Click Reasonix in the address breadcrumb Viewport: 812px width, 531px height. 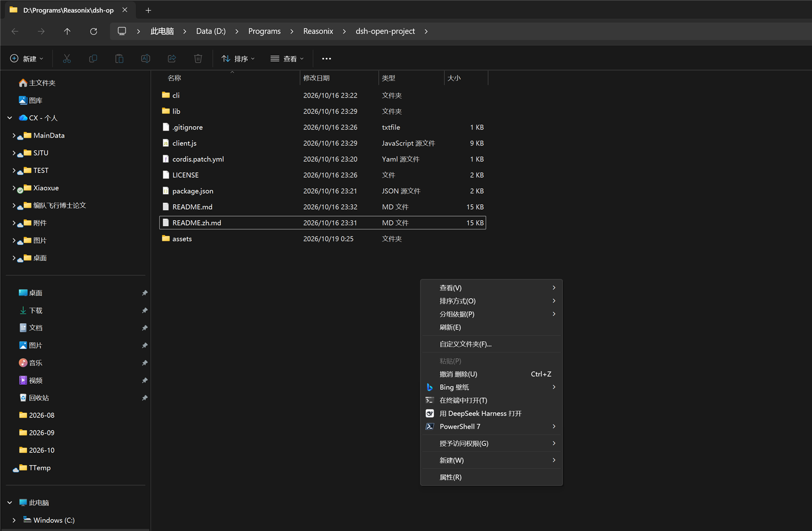pyautogui.click(x=318, y=31)
